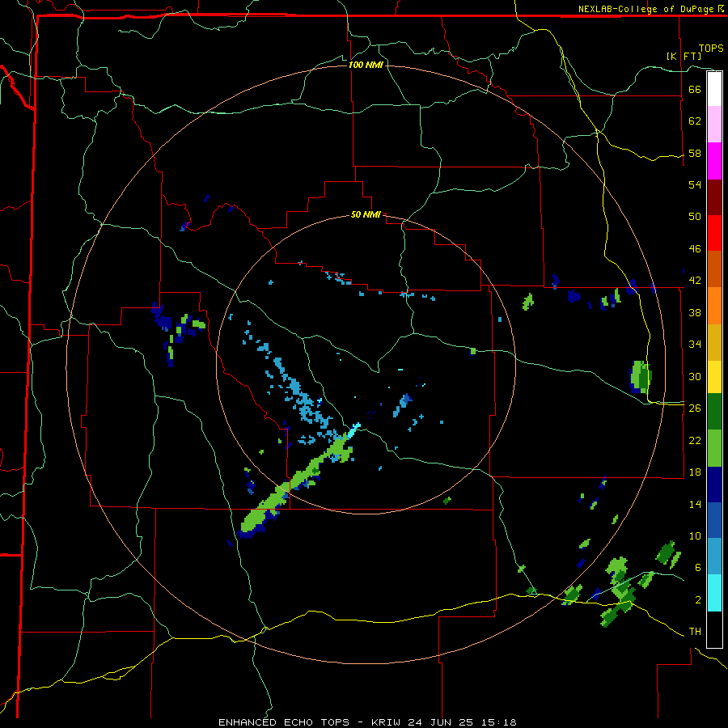Screen dimensions: 728x728
Task: Click the navy blue legend swatch
Action: tap(714, 485)
